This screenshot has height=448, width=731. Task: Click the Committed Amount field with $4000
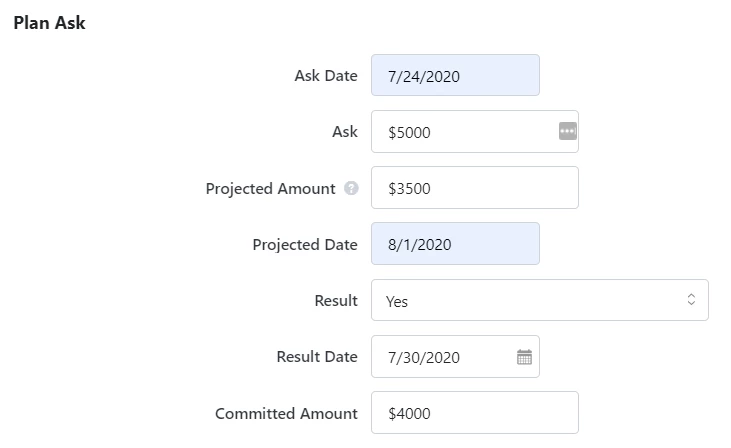pos(475,413)
